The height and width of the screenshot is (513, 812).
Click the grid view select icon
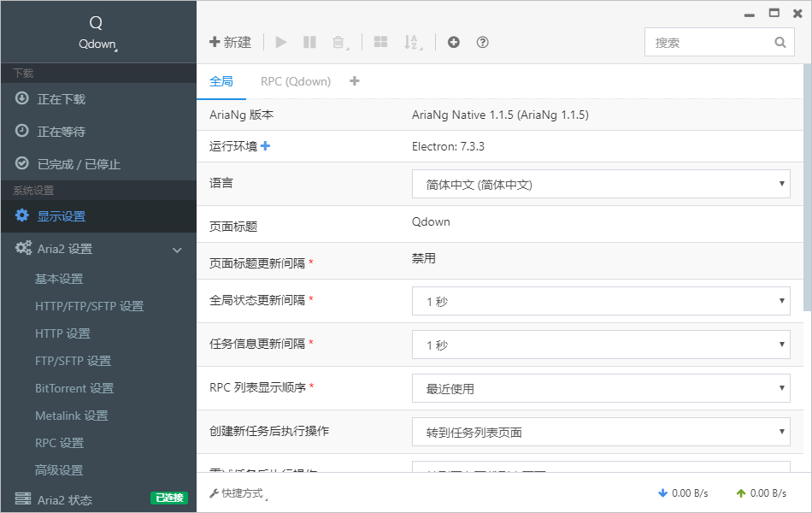pyautogui.click(x=381, y=42)
